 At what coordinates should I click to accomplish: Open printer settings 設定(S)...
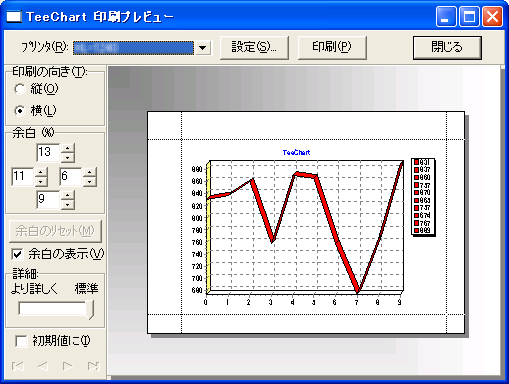point(254,48)
